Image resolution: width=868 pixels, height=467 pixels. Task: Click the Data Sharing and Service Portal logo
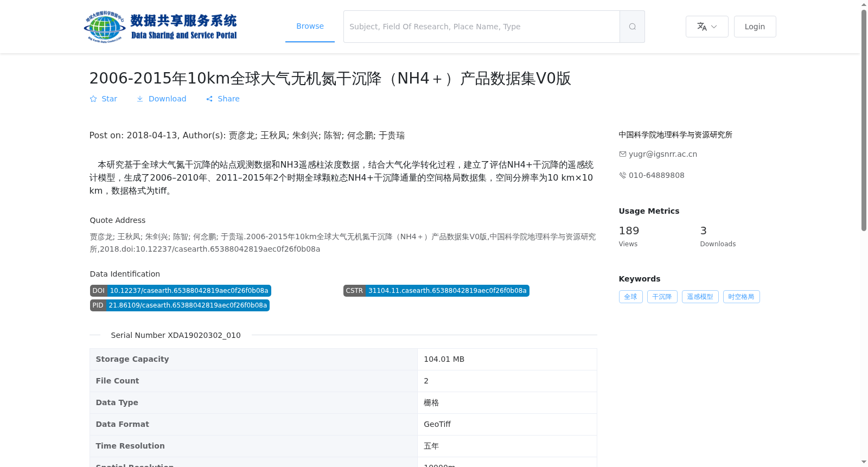click(x=161, y=27)
